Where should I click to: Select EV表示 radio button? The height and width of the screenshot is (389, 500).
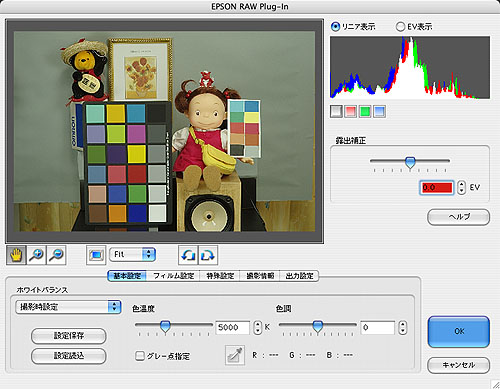[x=400, y=27]
